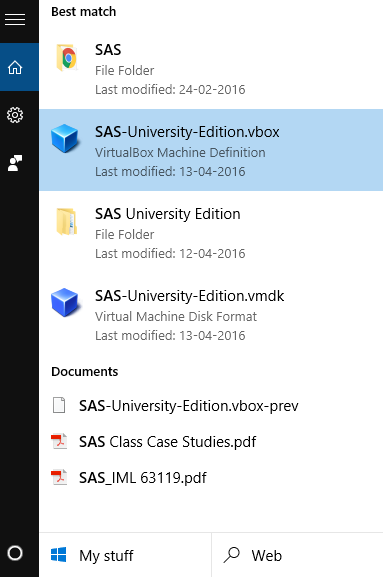Open SAS File Folder result
The image size is (383, 577).
[211, 68]
